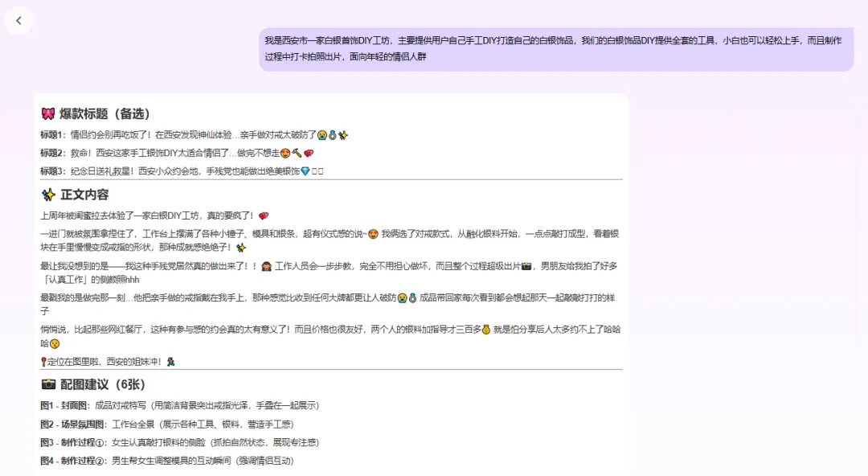Click the camera icon beside 配图建议 heading
The image size is (868, 476).
tap(48, 384)
